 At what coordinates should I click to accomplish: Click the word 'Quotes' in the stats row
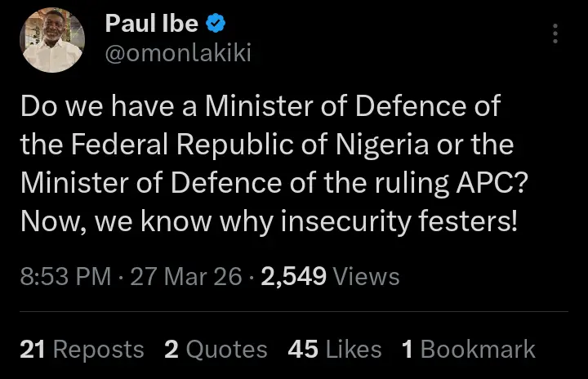226,350
